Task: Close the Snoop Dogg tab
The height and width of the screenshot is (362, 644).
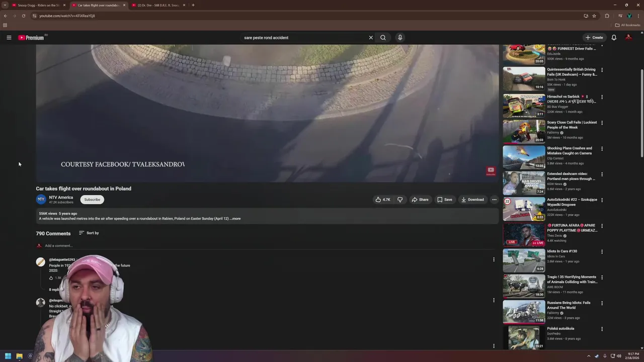Action: coord(64,5)
